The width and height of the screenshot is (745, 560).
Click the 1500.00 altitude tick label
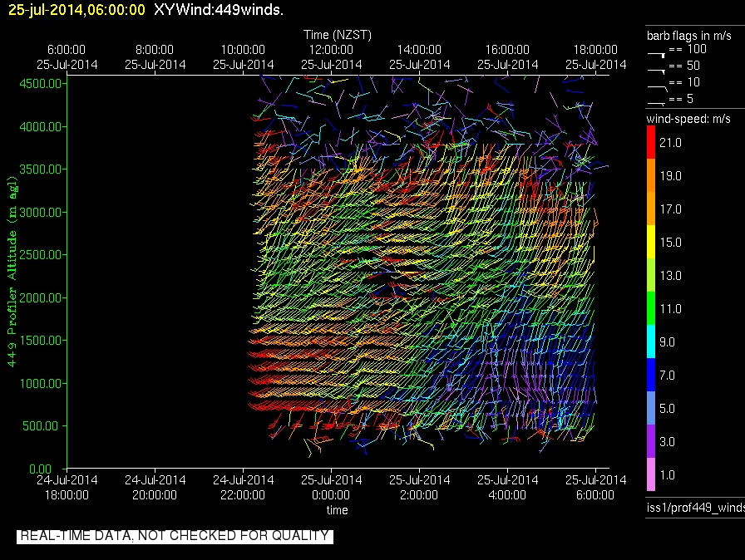coord(41,341)
